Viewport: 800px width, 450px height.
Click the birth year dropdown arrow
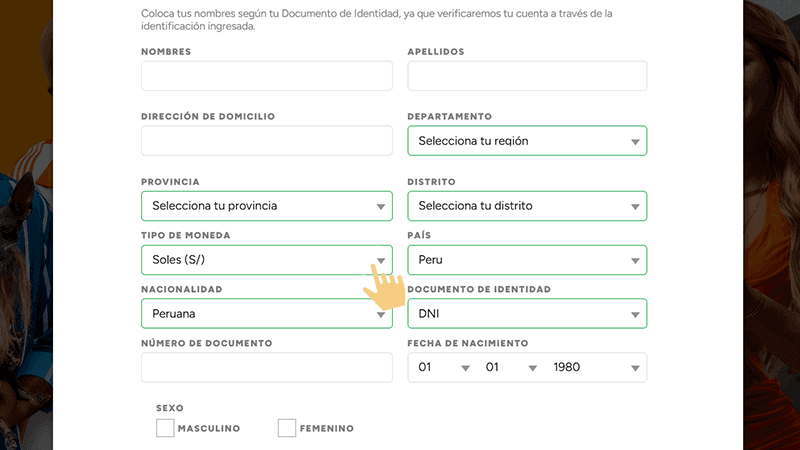(635, 369)
